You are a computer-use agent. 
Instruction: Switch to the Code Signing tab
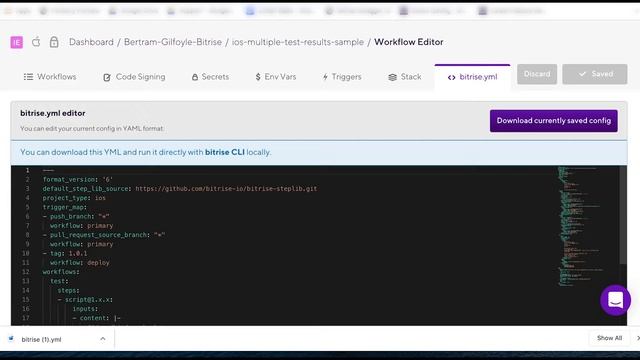coord(134,77)
